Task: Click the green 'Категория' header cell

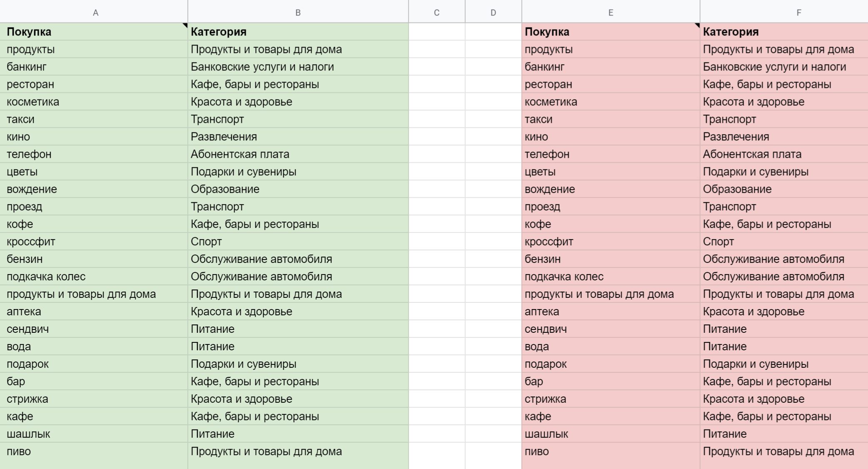Action: pos(298,32)
